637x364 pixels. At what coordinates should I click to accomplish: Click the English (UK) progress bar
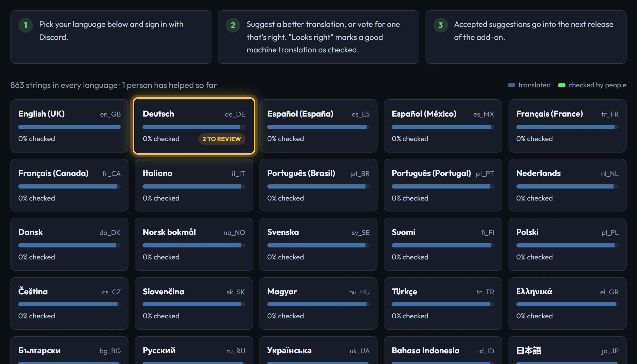[x=69, y=127]
